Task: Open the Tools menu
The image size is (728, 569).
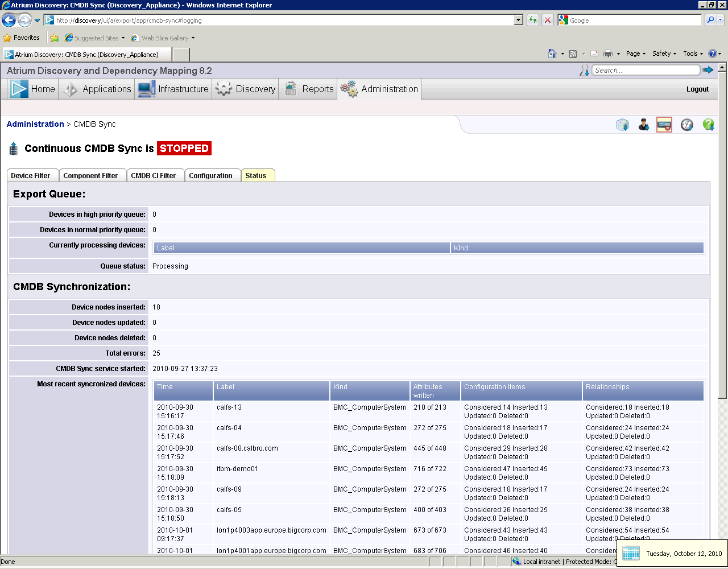Action: click(x=693, y=53)
